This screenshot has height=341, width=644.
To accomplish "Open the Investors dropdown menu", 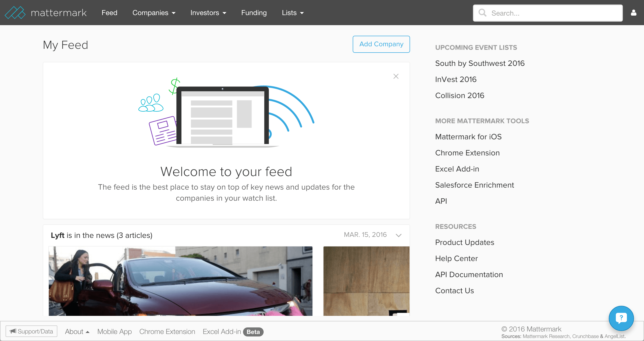I will 208,13.
